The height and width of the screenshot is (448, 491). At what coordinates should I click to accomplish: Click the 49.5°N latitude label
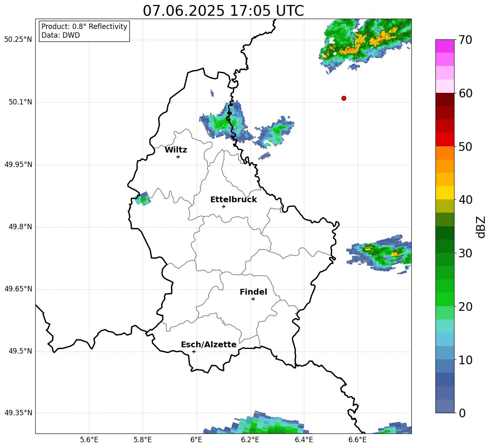click(20, 351)
